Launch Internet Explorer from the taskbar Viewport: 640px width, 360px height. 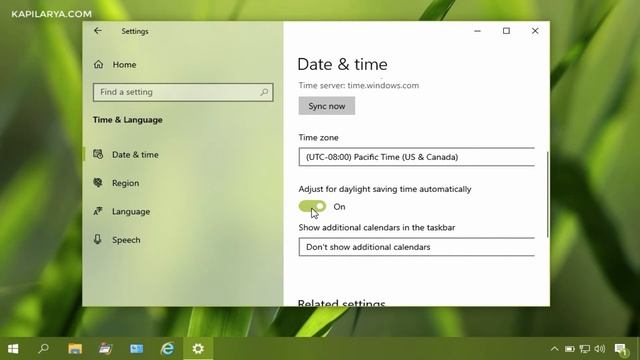167,349
